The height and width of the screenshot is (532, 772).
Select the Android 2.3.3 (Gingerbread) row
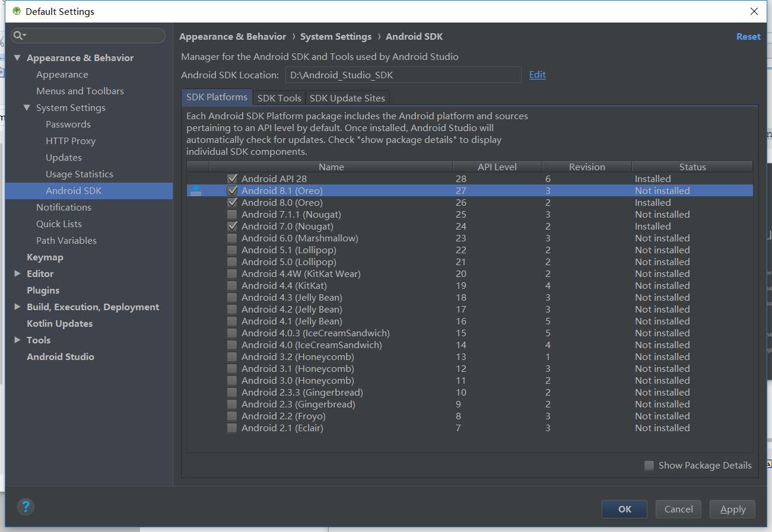click(x=470, y=392)
